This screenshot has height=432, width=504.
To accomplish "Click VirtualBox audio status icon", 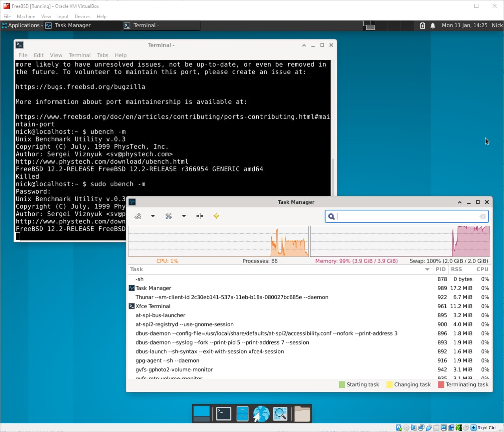I will [x=414, y=428].
